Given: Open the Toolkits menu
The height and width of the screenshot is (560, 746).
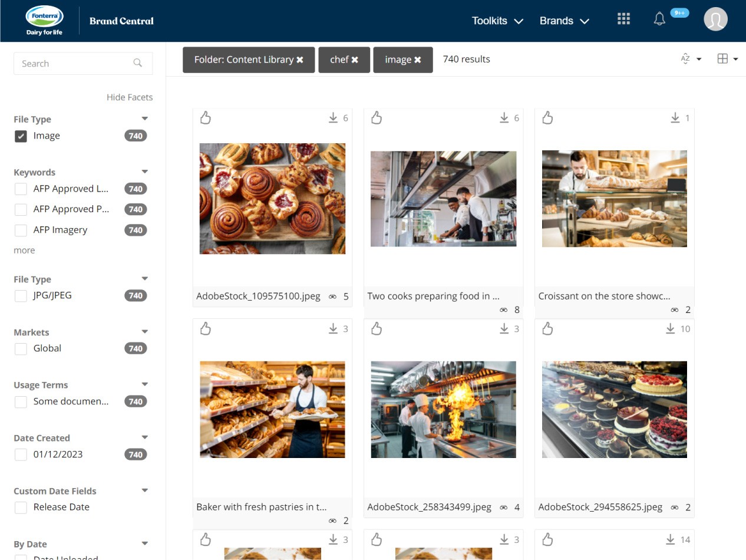Looking at the screenshot, I should click(x=497, y=21).
